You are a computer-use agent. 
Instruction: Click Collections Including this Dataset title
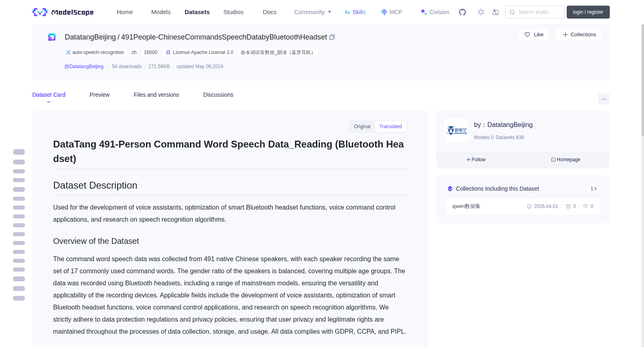click(x=497, y=189)
